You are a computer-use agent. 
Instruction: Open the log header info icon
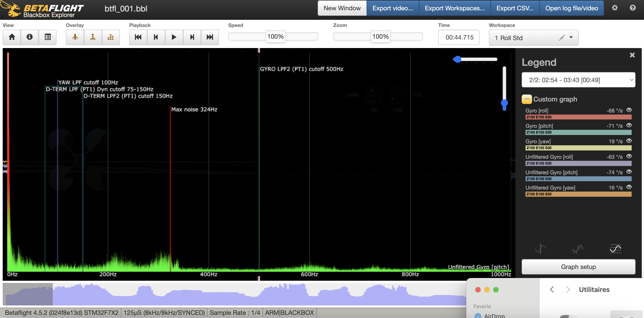(x=29, y=37)
